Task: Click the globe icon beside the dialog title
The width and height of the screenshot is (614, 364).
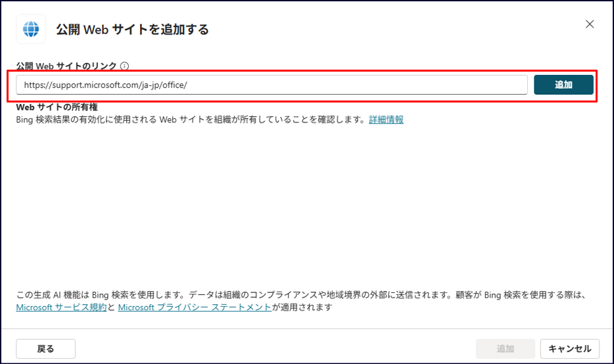Action: [31, 29]
